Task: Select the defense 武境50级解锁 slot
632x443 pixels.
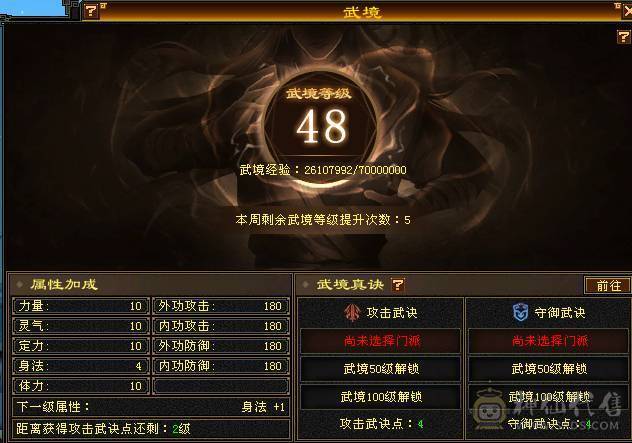Action: pos(549,368)
